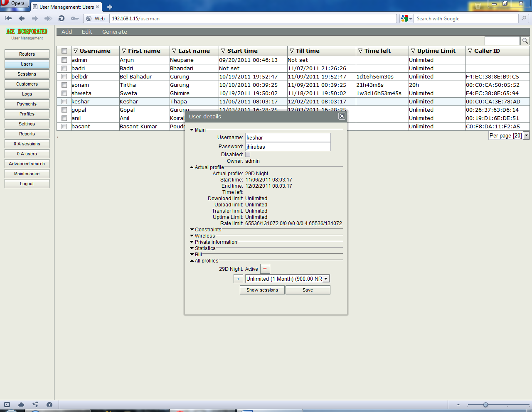
Task: Open Opera Link cloud icon
Action: click(x=21, y=404)
